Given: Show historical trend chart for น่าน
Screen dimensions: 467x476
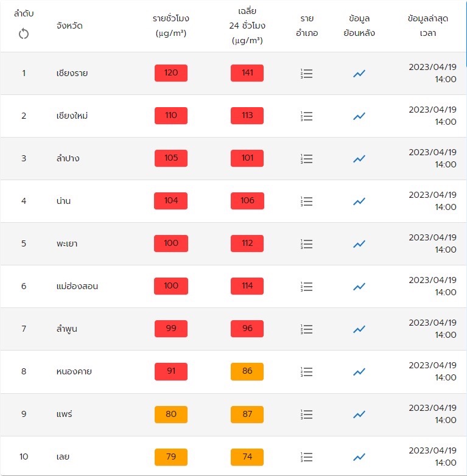Looking at the screenshot, I should (359, 201).
